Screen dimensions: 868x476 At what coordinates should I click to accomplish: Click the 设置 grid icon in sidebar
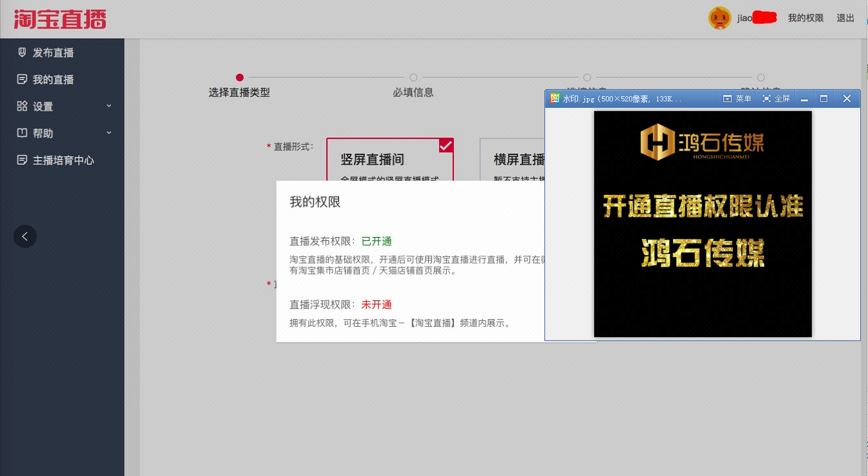pyautogui.click(x=22, y=106)
